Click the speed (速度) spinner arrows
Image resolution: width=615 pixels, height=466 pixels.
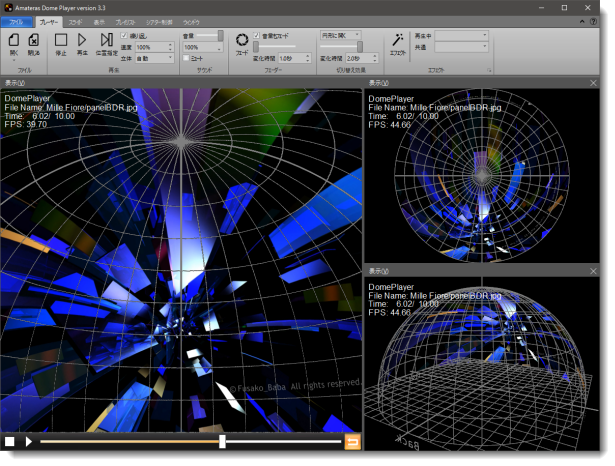(170, 47)
